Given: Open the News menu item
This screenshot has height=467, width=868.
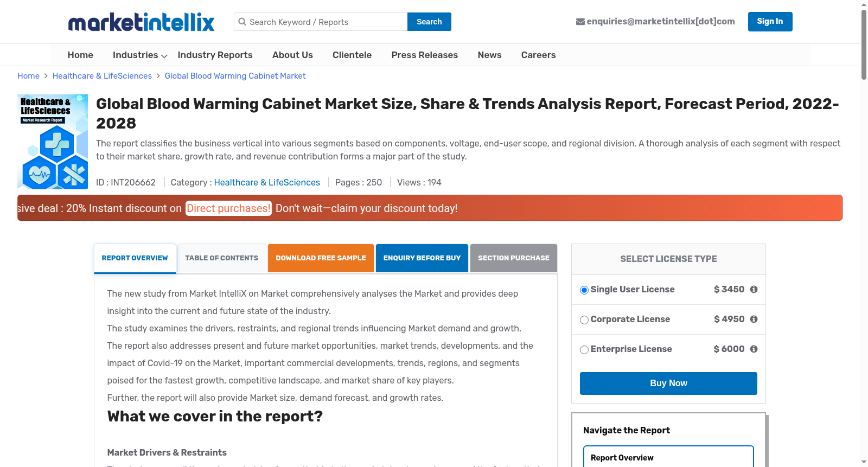Looking at the screenshot, I should click(490, 55).
